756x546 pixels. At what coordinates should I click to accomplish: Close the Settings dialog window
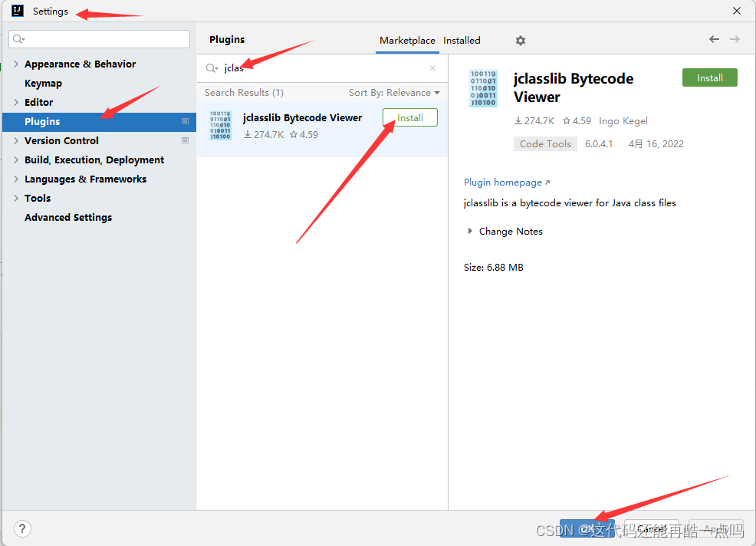736,11
